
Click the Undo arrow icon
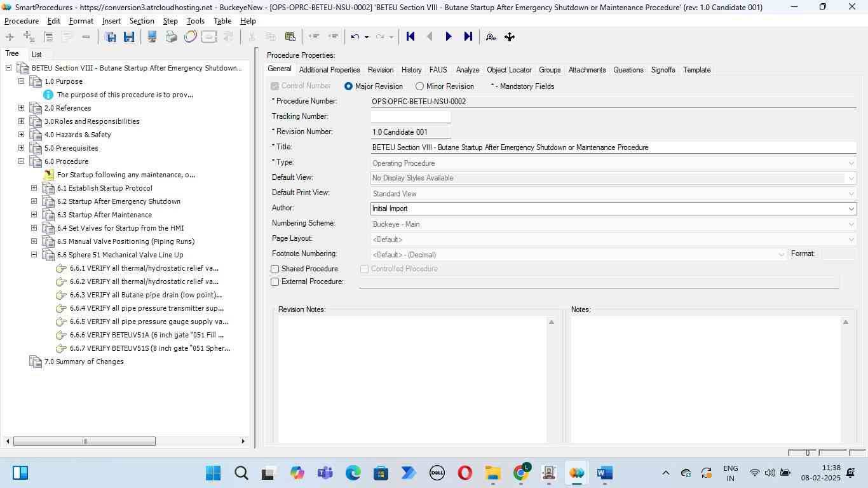[x=355, y=37]
